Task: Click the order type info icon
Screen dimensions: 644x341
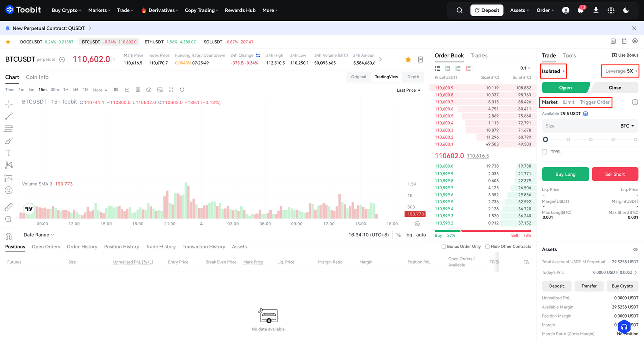Action: pos(635,102)
